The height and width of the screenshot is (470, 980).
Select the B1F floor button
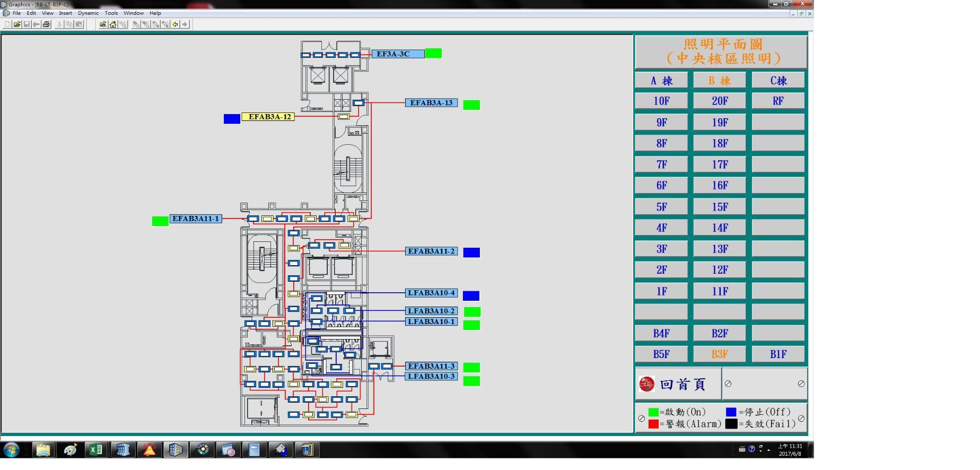pyautogui.click(x=778, y=354)
